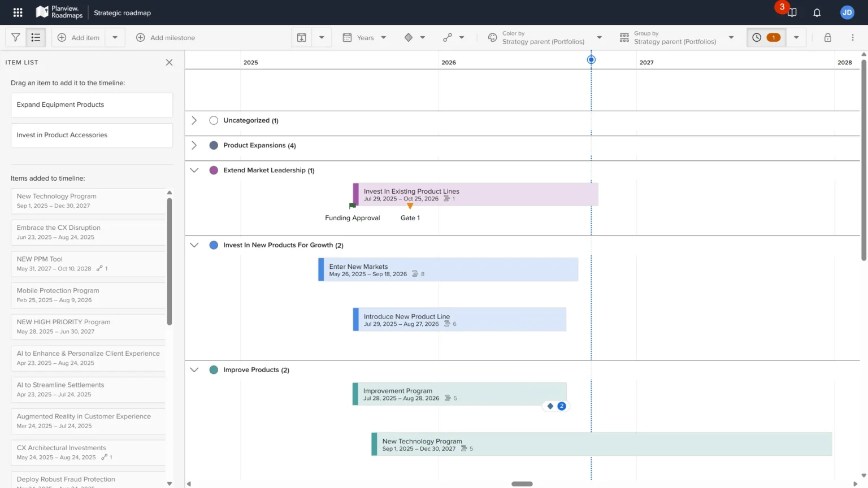Expand the Uncategorized group
Viewport: 868px width, 488px height.
194,120
